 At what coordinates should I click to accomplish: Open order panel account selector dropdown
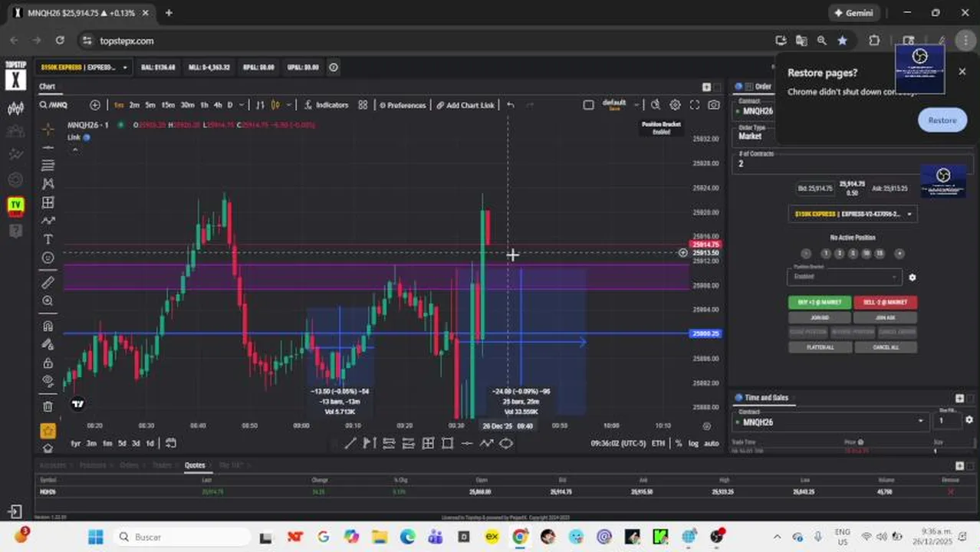click(x=853, y=214)
